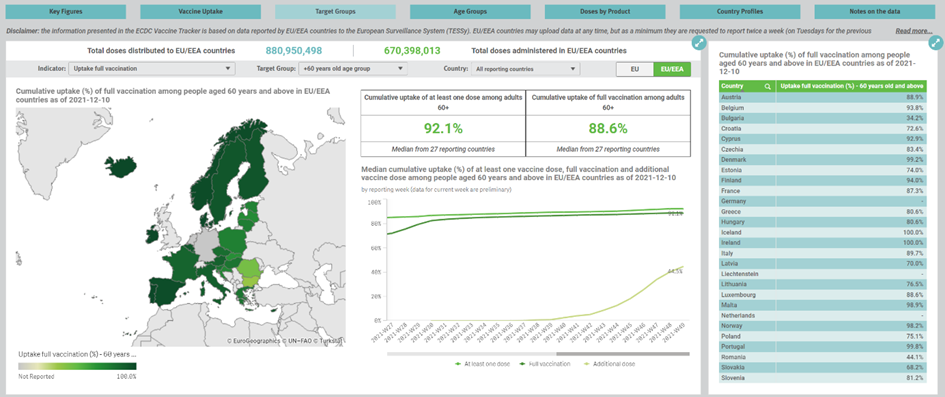Select the EU/EEA toggle button

point(672,69)
